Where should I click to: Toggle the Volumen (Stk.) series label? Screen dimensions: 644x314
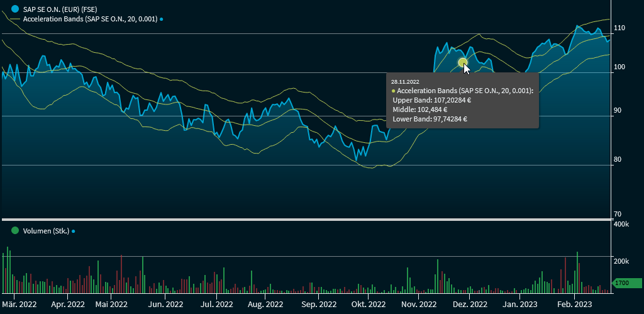[46, 231]
